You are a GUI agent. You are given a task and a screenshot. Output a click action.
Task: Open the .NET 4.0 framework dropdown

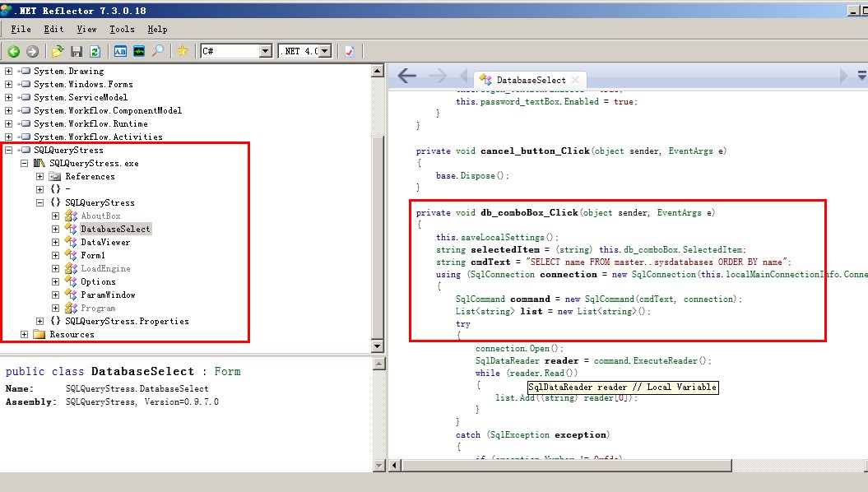tap(325, 51)
